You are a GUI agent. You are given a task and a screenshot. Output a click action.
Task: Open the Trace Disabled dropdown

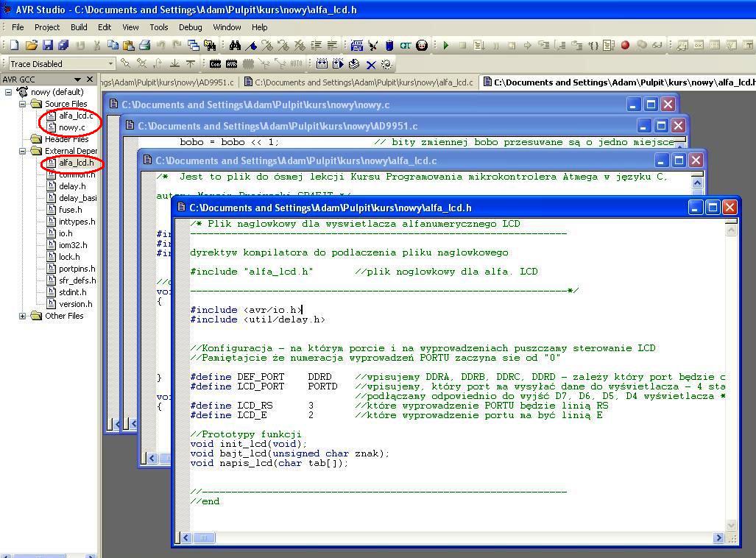[110, 64]
